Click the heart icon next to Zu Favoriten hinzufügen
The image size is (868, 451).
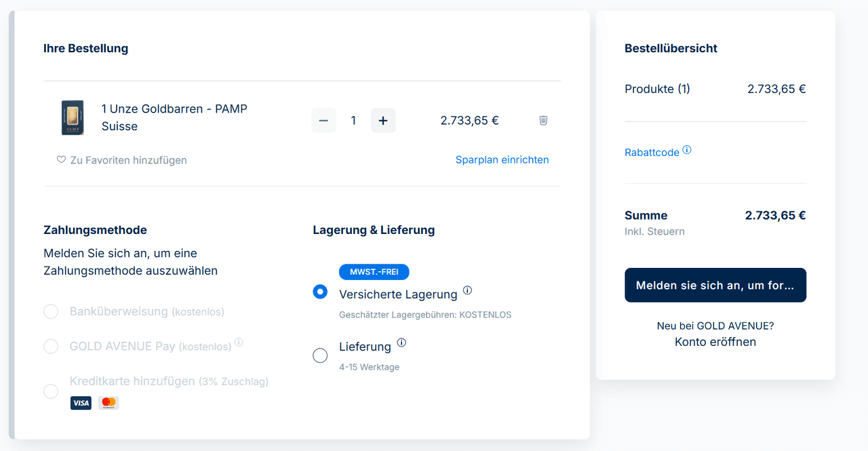tap(61, 160)
